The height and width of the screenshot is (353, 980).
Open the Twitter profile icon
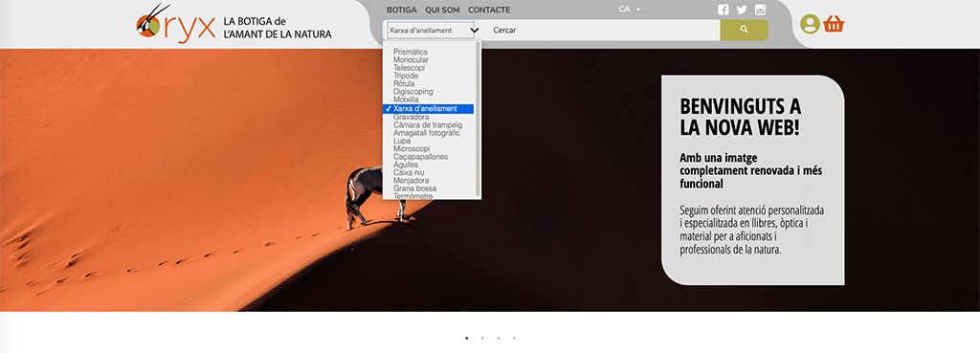[742, 10]
